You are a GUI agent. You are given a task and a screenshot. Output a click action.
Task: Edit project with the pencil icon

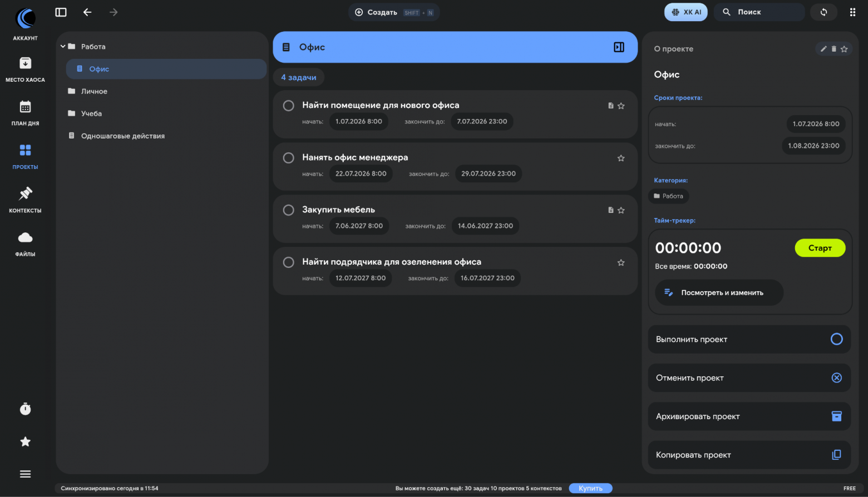tap(823, 49)
